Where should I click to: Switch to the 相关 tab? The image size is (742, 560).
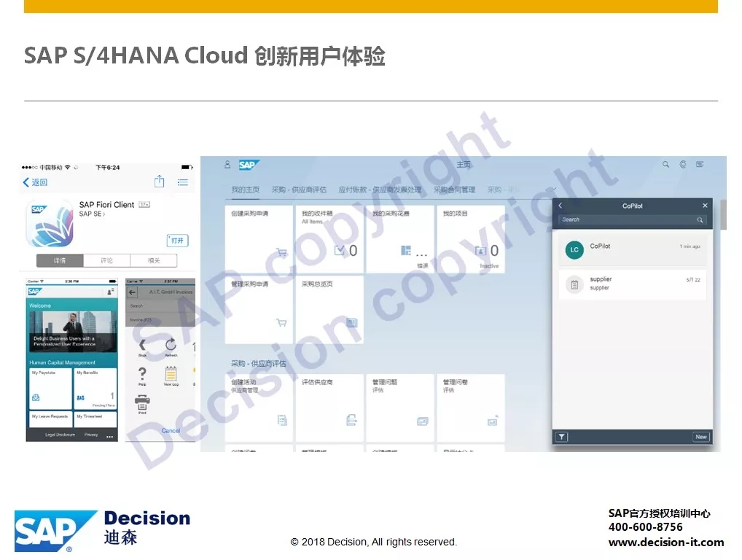[154, 260]
